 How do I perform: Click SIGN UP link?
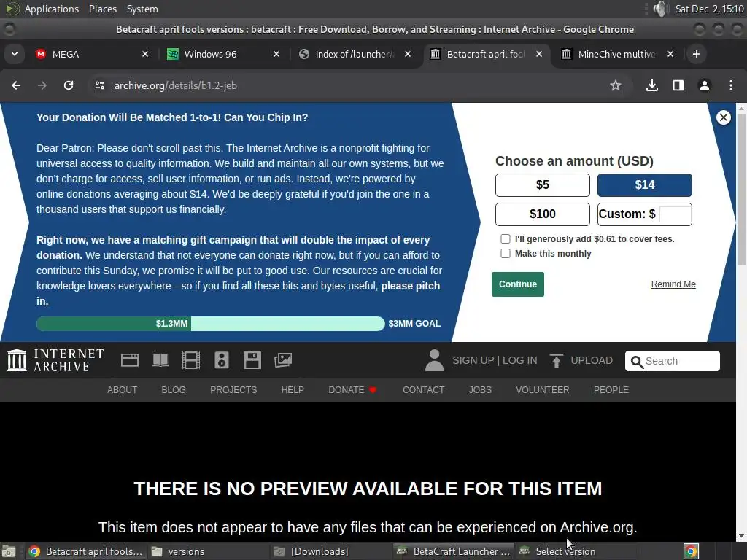pyautogui.click(x=473, y=360)
